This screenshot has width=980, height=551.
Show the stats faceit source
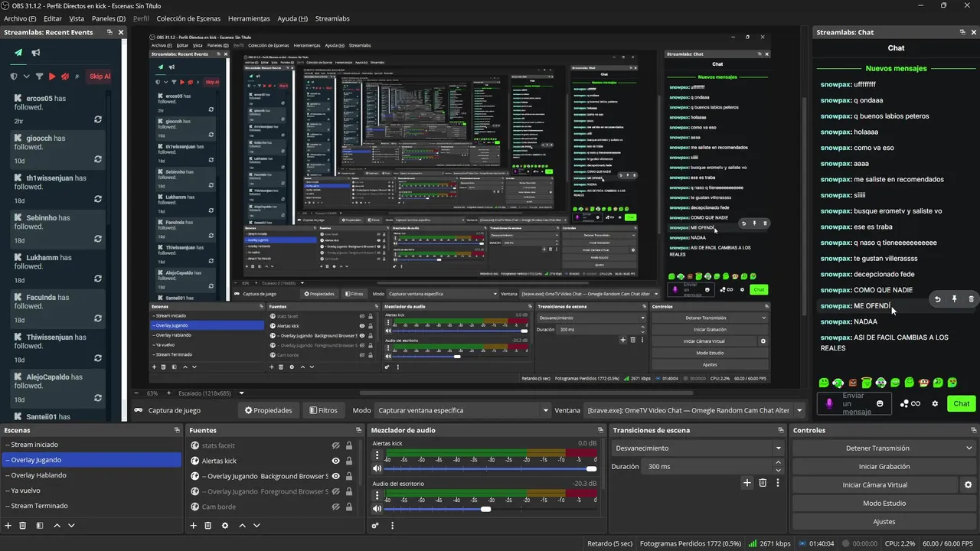(335, 445)
